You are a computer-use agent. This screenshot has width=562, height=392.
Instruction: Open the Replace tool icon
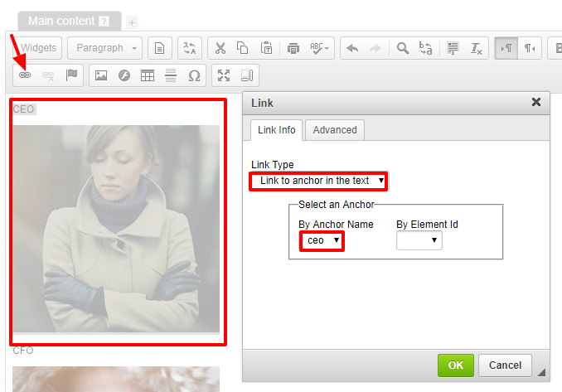tap(425, 48)
